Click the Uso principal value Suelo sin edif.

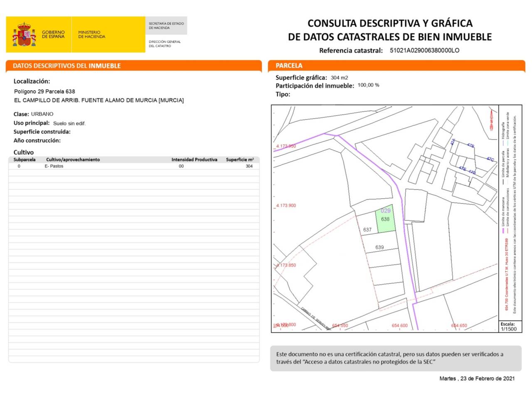(69, 123)
